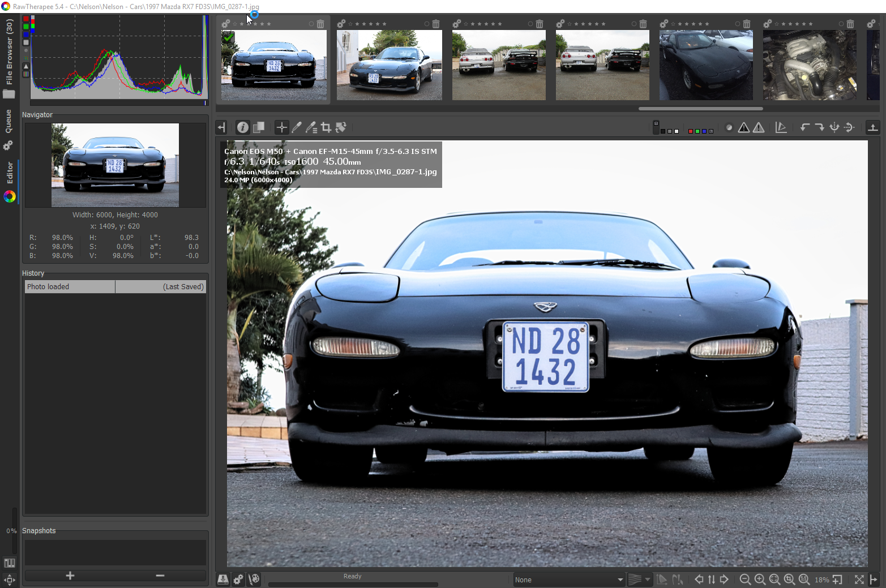The width and height of the screenshot is (886, 588).
Task: Expand the rendering intent dropdown arrow
Action: click(648, 580)
